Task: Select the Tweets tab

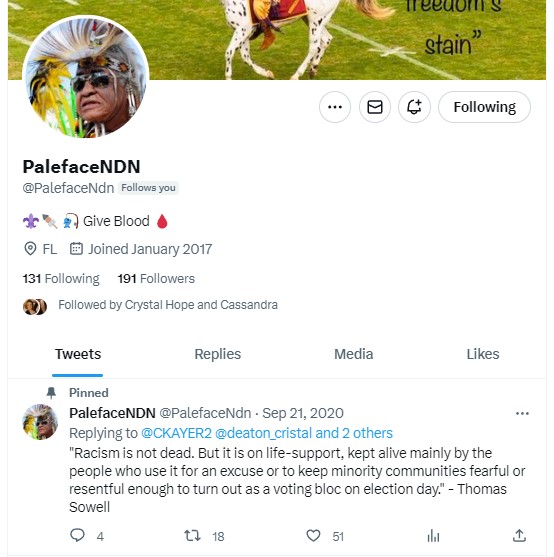Action: pos(78,354)
